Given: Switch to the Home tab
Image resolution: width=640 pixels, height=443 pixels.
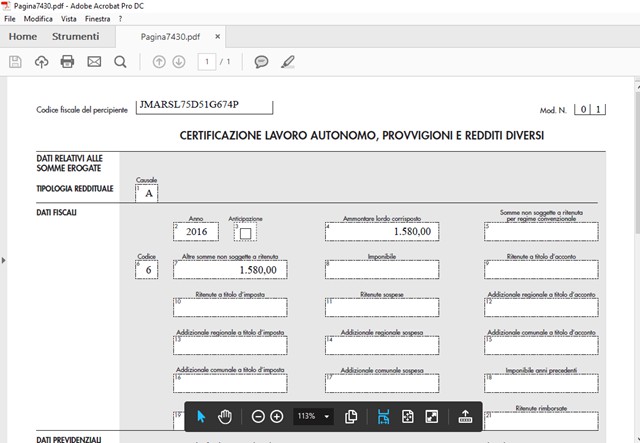Looking at the screenshot, I should tap(23, 36).
